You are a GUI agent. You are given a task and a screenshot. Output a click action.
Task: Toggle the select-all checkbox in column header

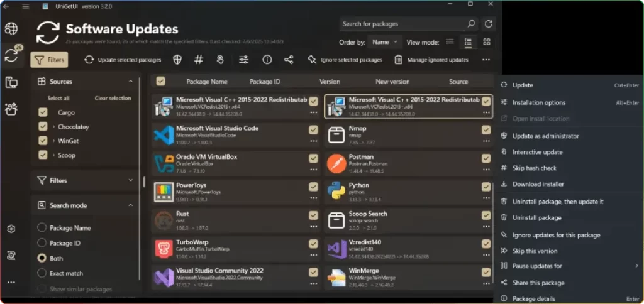click(x=160, y=81)
